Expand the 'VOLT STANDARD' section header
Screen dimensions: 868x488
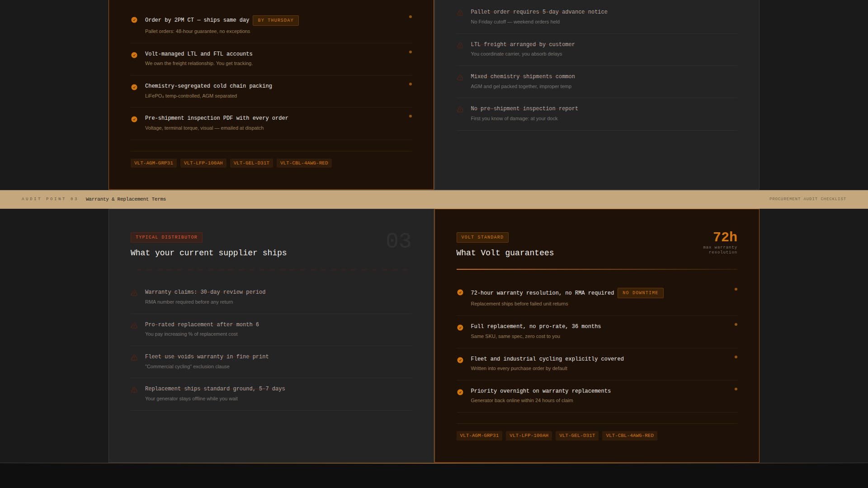coord(482,237)
